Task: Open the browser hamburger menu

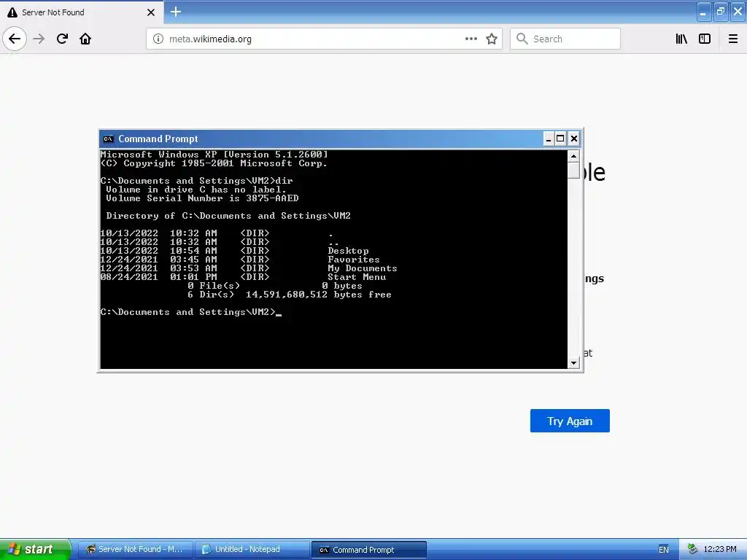Action: coord(733,39)
